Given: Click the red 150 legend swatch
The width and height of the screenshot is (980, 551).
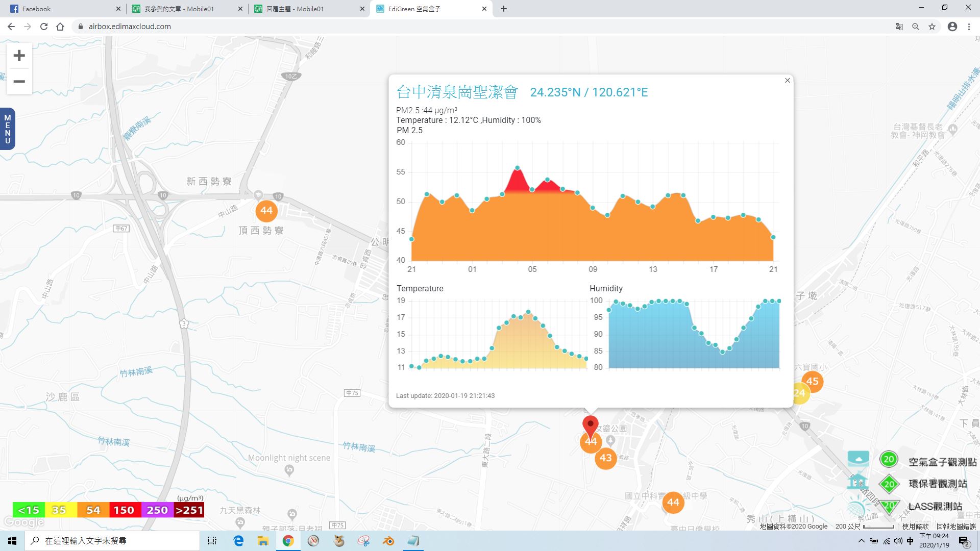Looking at the screenshot, I should 125,510.
